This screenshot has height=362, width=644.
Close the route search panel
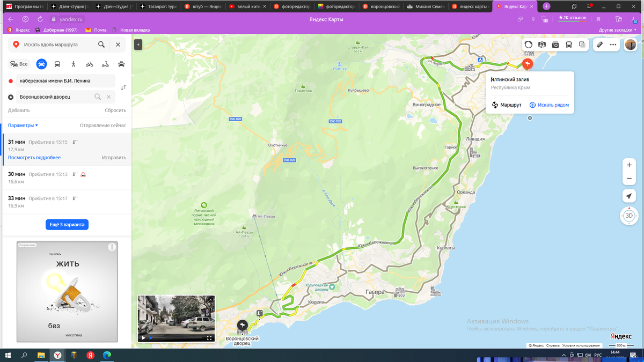point(118,45)
